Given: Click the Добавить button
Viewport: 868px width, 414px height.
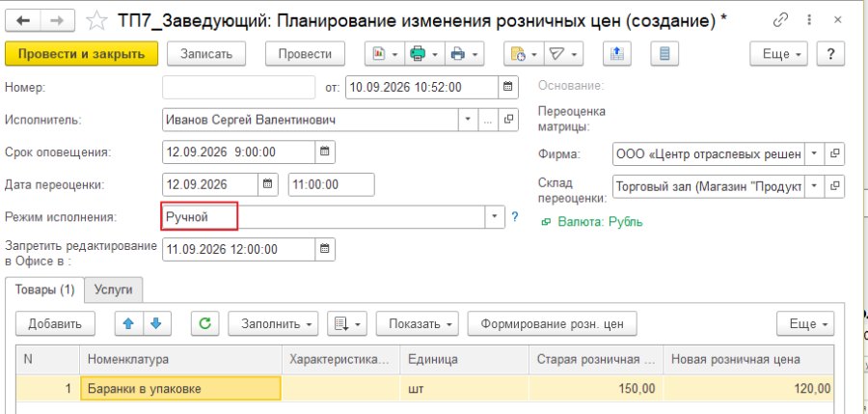Looking at the screenshot, I should click(x=55, y=323).
